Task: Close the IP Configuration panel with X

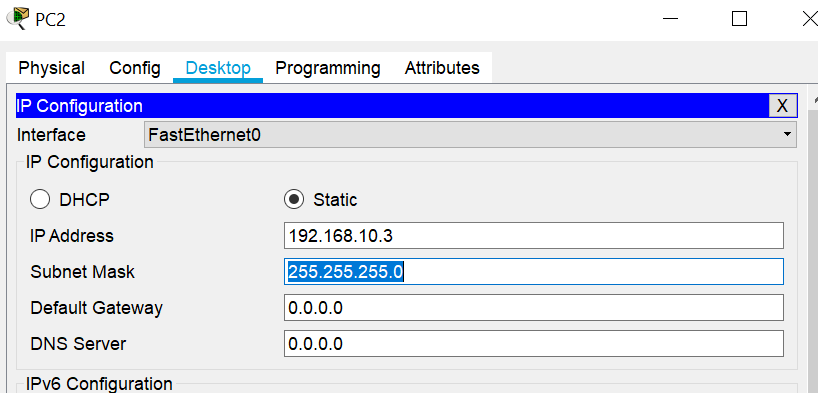Action: coord(783,106)
